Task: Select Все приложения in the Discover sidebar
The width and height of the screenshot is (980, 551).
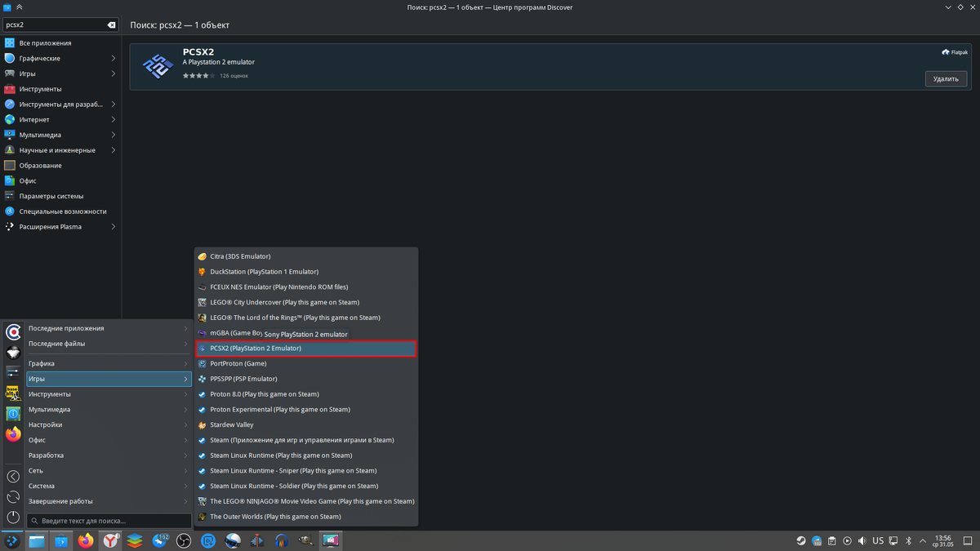Action: click(60, 43)
